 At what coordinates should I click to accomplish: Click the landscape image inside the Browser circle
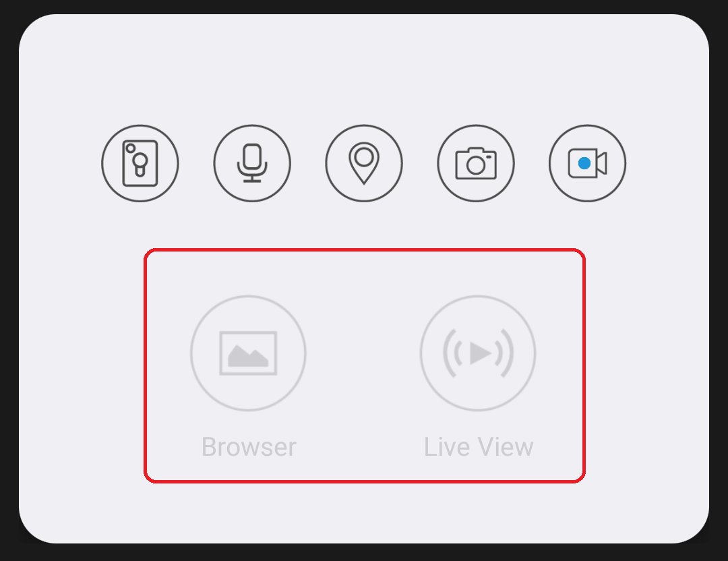click(x=248, y=353)
